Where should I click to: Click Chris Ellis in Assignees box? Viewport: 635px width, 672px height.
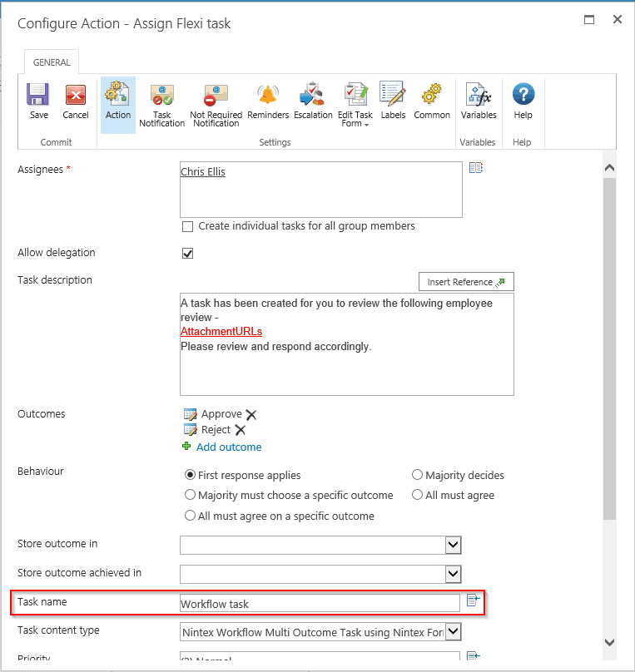(203, 171)
